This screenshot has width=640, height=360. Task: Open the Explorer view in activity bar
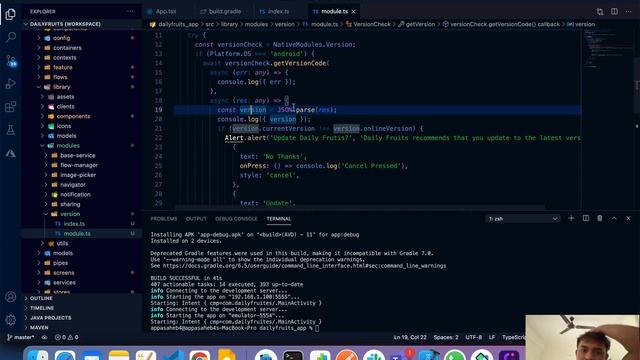point(11,14)
